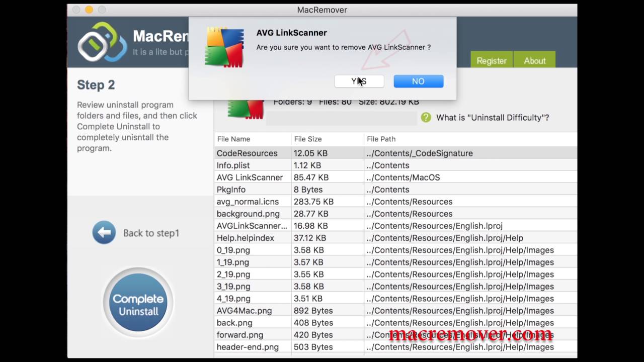The width and height of the screenshot is (644, 362).
Task: Click the blue back arrow icon
Action: (104, 232)
